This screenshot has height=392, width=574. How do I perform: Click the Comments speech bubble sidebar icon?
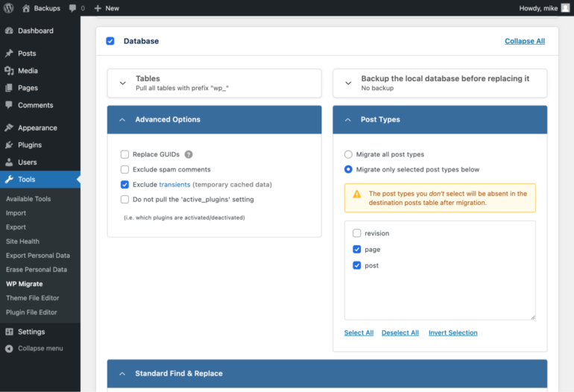9,104
